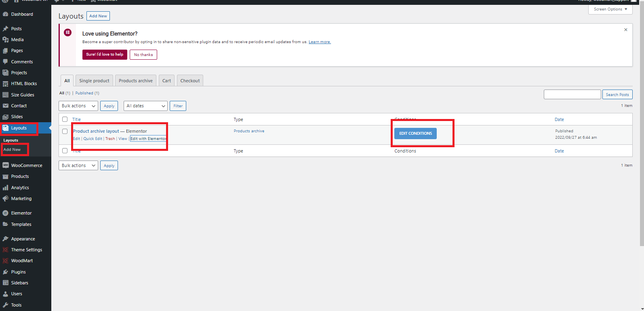Screen dimensions: 644x311
Task: Click the Theme Settings icon
Action: (x=6, y=250)
